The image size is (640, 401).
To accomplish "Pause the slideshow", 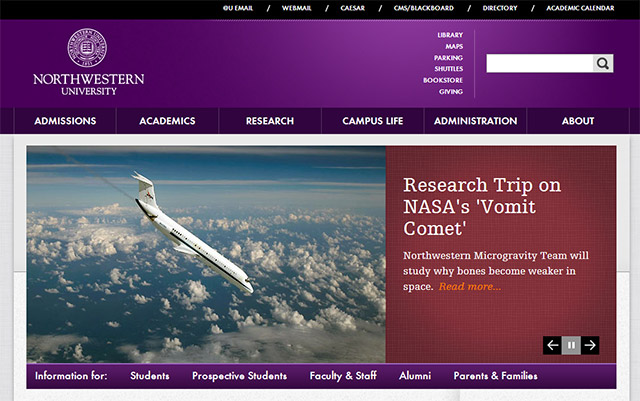I will pyautogui.click(x=571, y=345).
